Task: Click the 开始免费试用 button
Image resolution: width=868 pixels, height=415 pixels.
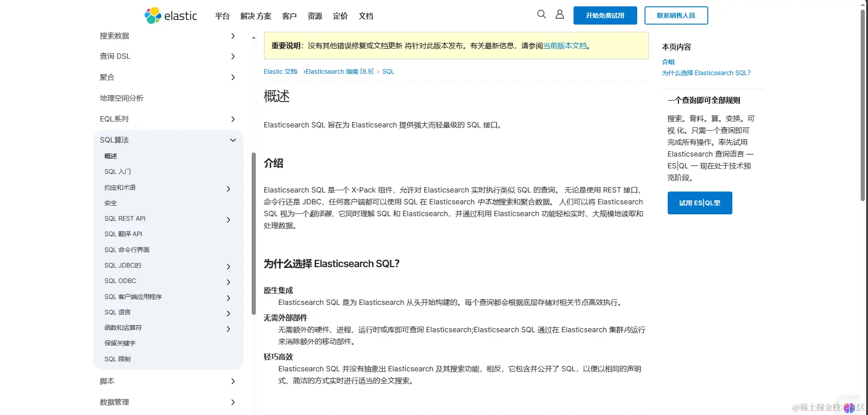Action: point(605,15)
